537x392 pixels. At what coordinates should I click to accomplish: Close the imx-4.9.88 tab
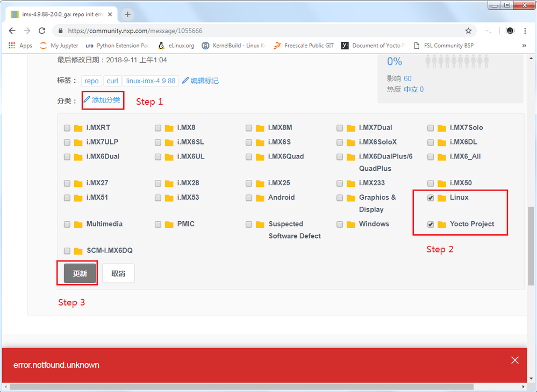tap(110, 14)
